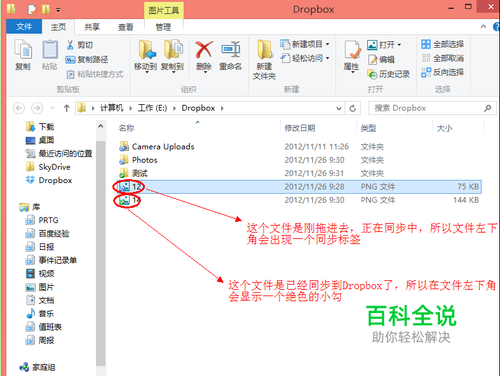Open Quick Access Toolbar customize arrow
Viewport: 500px width, 376px height.
[x=58, y=10]
